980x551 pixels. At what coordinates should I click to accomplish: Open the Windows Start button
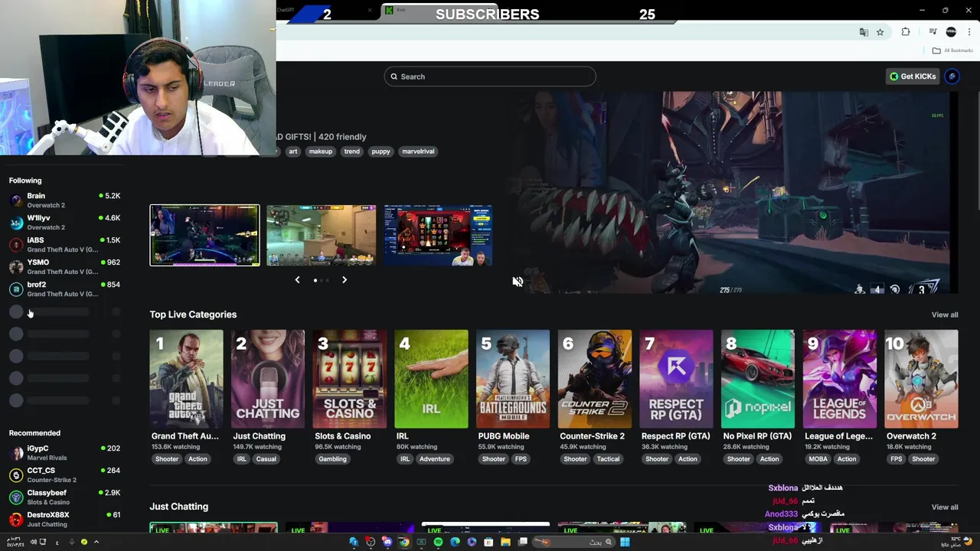(x=625, y=542)
